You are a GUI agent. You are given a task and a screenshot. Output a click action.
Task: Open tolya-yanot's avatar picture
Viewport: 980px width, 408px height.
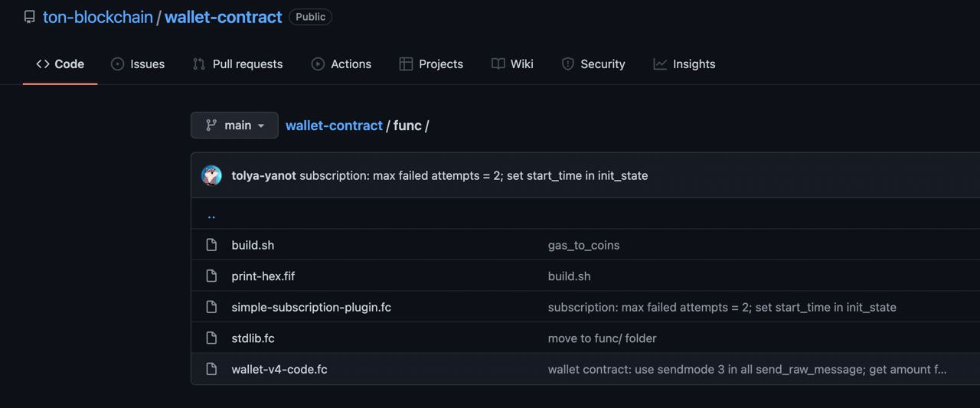211,175
